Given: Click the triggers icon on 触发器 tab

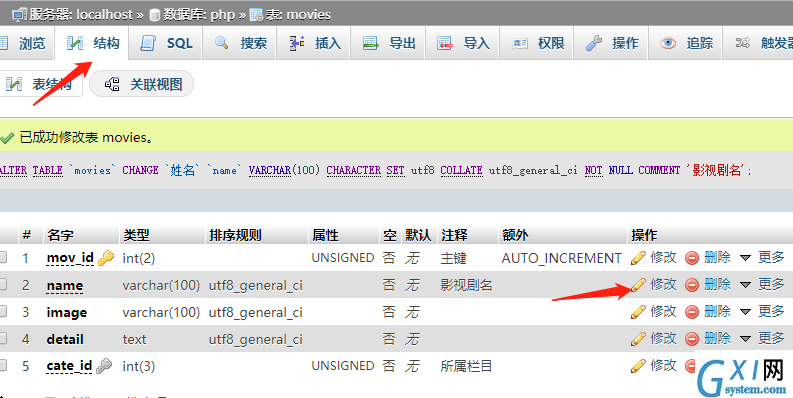Looking at the screenshot, I should 742,43.
